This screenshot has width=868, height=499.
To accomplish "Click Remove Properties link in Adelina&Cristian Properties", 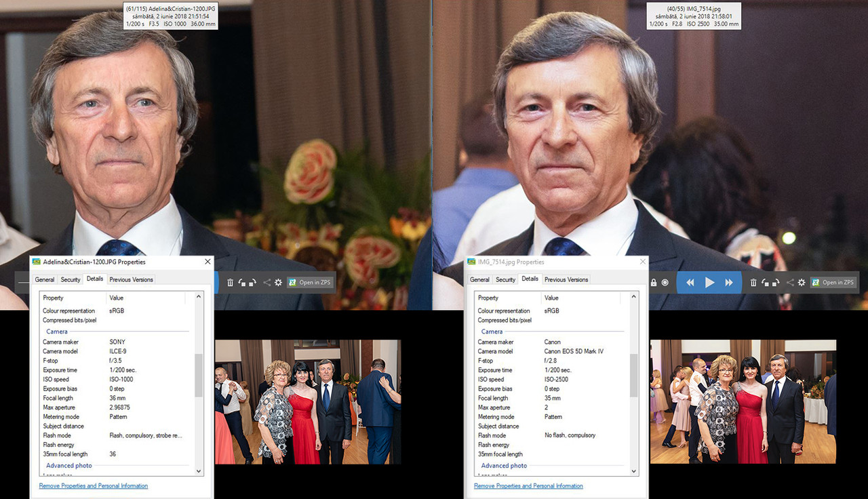I will (x=94, y=486).
